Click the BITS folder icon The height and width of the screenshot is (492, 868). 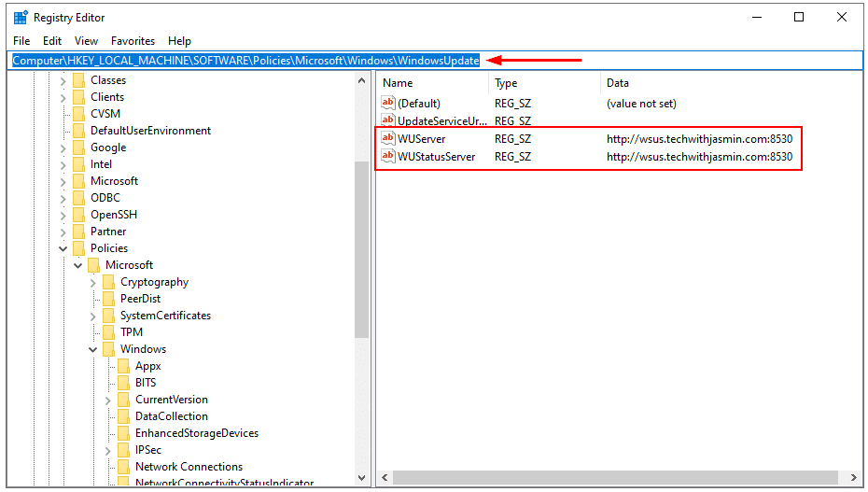(124, 383)
